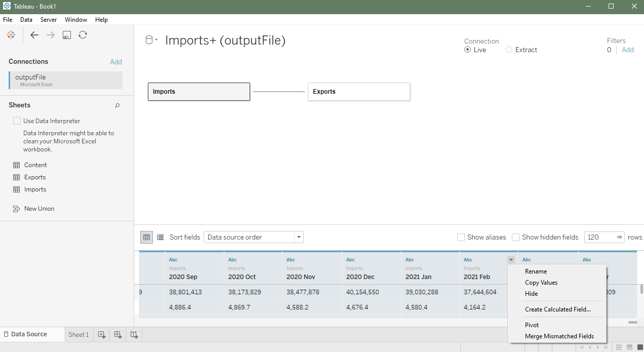Open the Sheet 1 tab
The image size is (644, 352).
tap(78, 334)
